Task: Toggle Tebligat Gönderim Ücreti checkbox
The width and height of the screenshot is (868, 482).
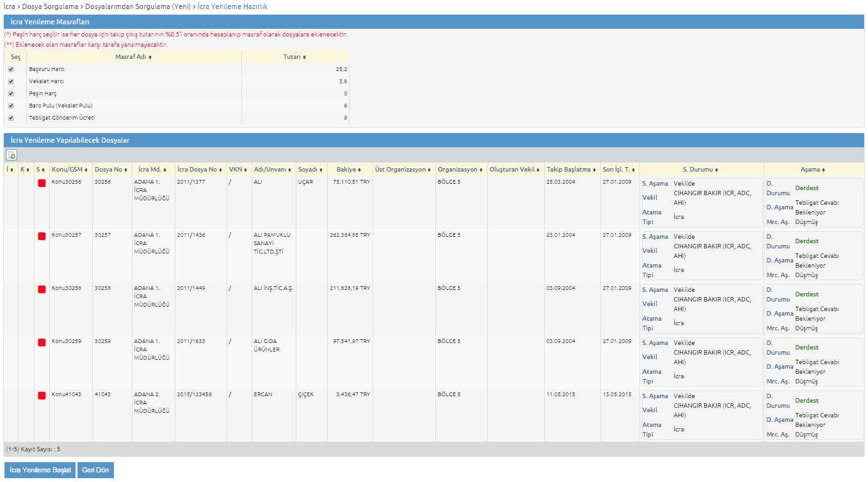Action: [11, 118]
